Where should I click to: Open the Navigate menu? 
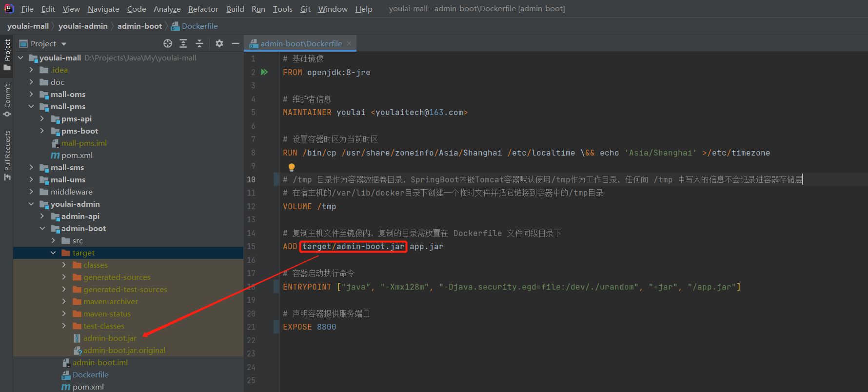coord(103,9)
